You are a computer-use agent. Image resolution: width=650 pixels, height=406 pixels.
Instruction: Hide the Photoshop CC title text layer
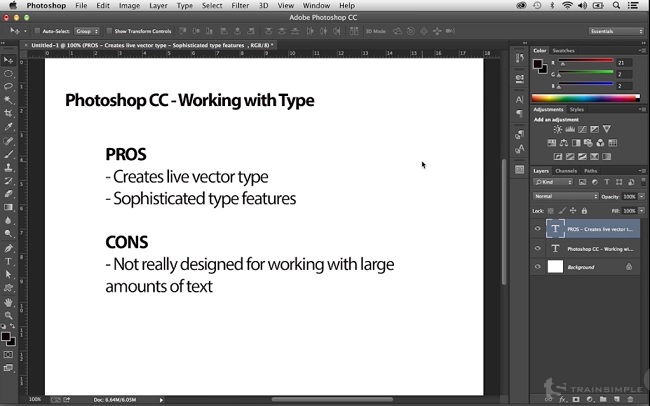point(537,248)
